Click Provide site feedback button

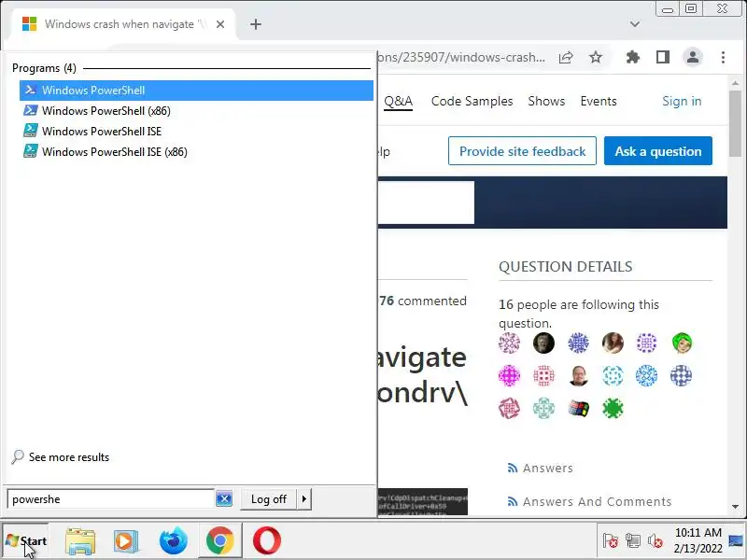point(522,151)
